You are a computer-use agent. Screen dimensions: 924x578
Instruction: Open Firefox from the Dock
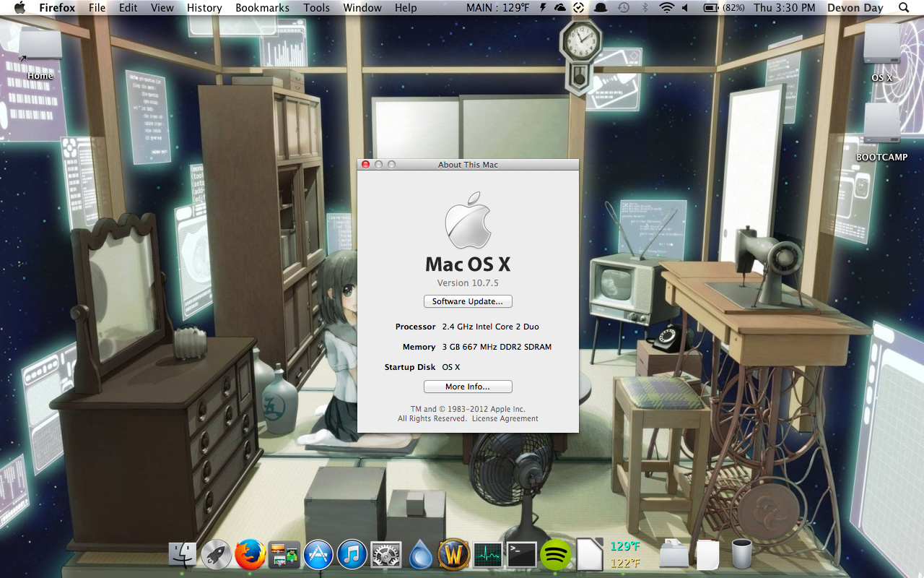click(250, 555)
